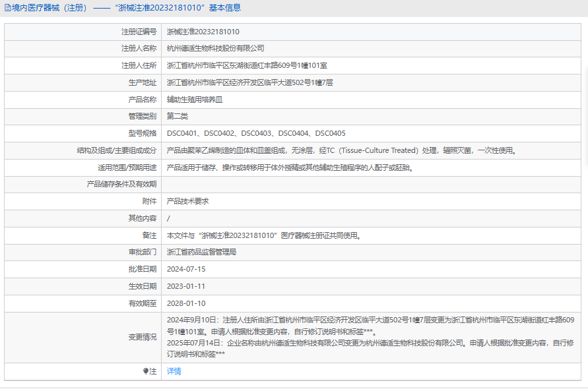Click the document icon beside 境内医疗器械 title
Screen dimensions: 588x389
coord(7,8)
